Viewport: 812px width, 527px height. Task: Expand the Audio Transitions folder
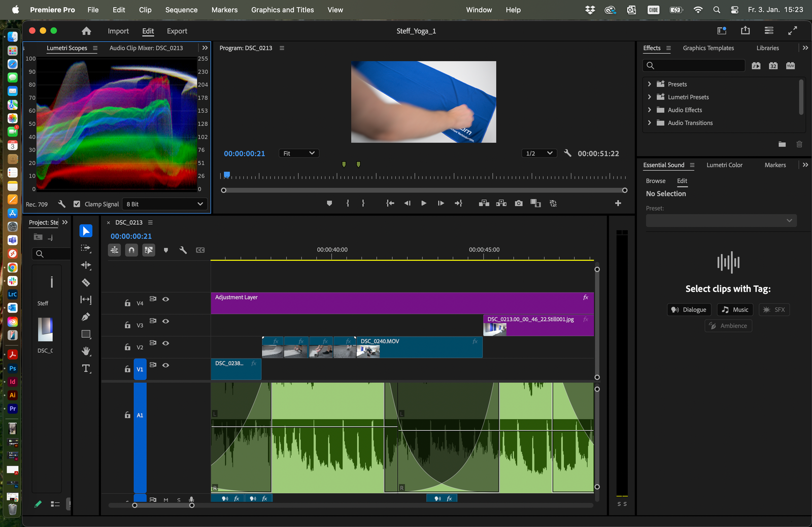tap(649, 123)
